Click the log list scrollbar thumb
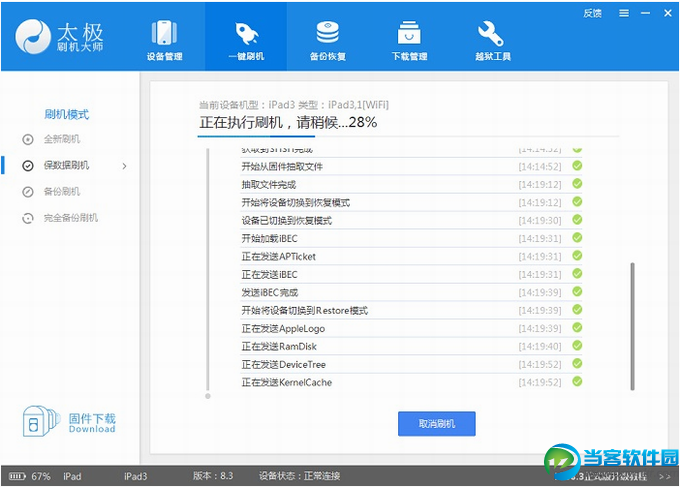Viewport: 680px width, 487px height. tap(632, 326)
